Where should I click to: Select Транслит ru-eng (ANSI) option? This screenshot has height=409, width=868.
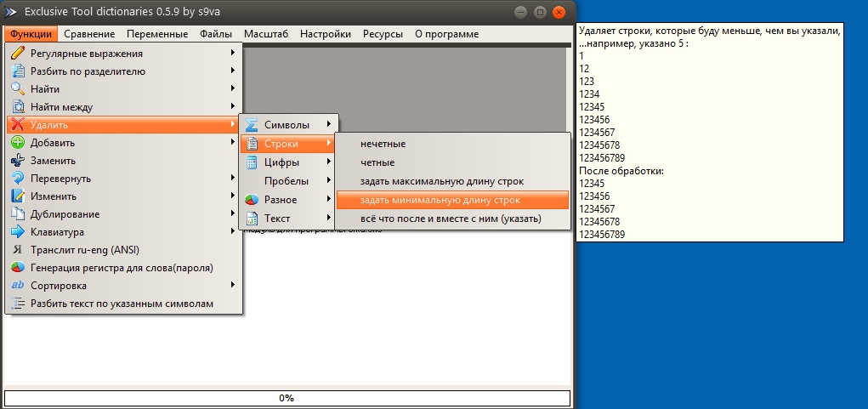coord(84,250)
